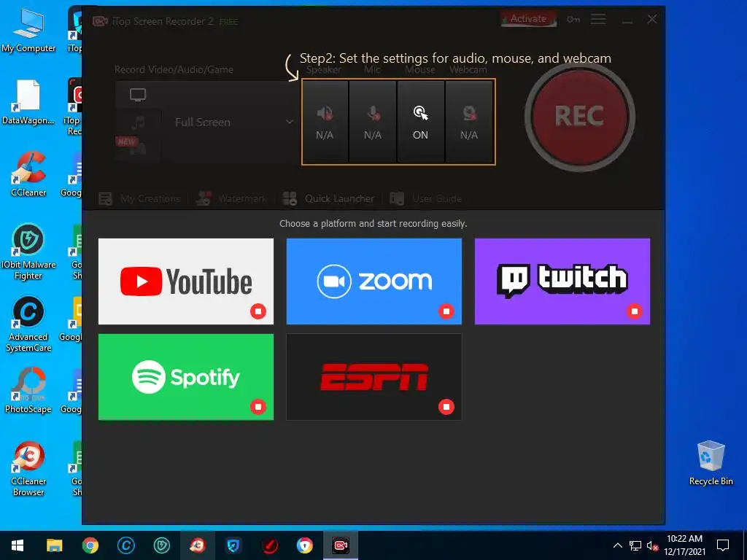Click the Activate button

[x=528, y=19]
